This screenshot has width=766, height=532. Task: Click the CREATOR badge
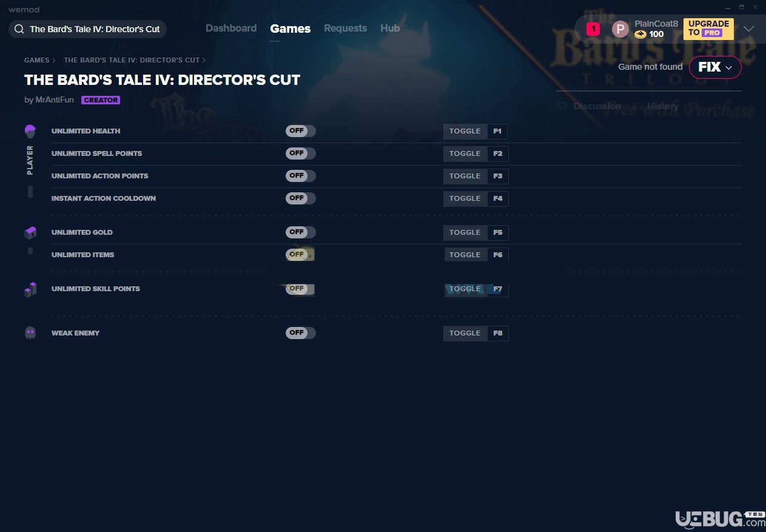(101, 100)
